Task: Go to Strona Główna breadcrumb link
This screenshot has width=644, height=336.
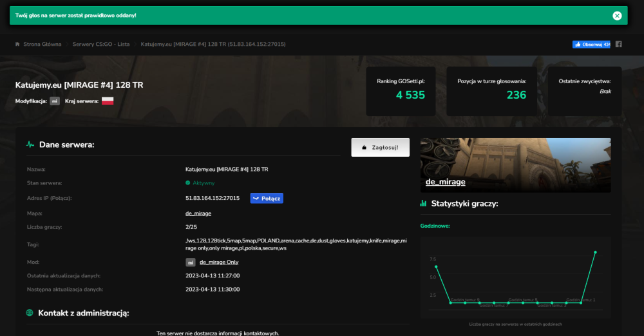Action: (43, 44)
